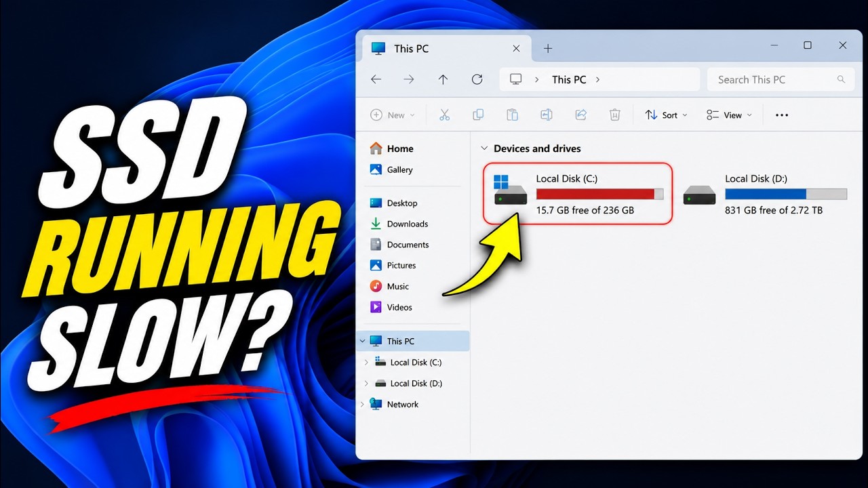The image size is (868, 488).
Task: Select Local Disk (C:) in navigation tree
Action: click(x=408, y=363)
